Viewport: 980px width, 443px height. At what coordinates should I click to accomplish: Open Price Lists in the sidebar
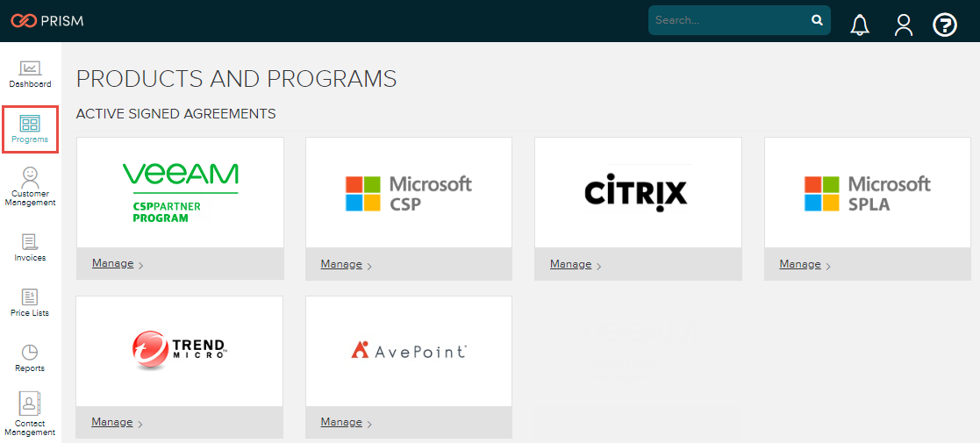tap(30, 303)
